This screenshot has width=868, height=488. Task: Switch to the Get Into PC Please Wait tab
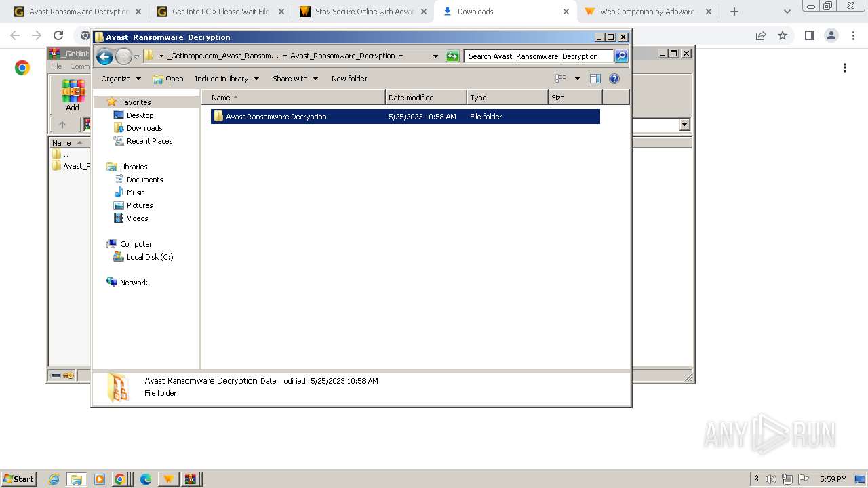(221, 12)
